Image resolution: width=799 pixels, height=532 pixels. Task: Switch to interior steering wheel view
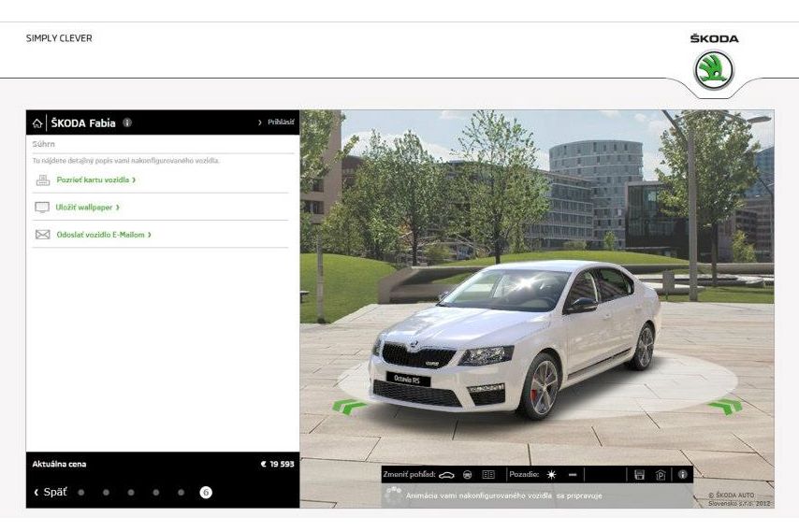[468, 475]
